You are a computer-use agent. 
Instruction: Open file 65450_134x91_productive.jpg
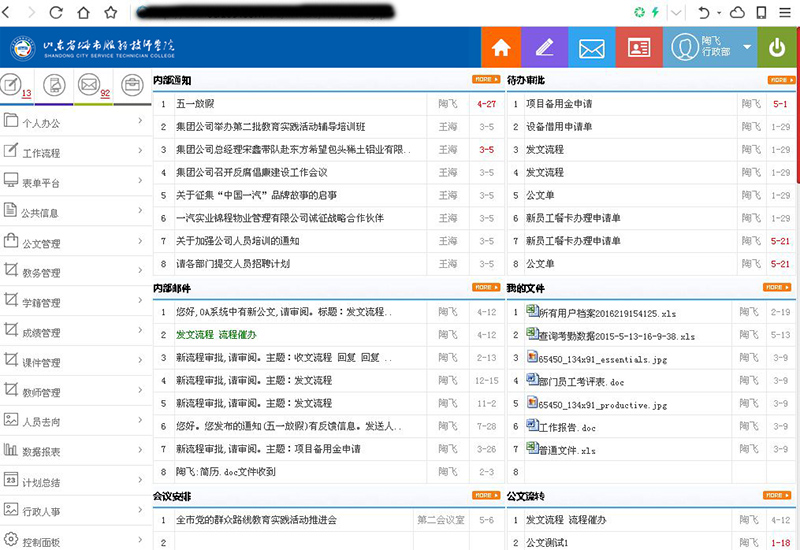click(603, 405)
